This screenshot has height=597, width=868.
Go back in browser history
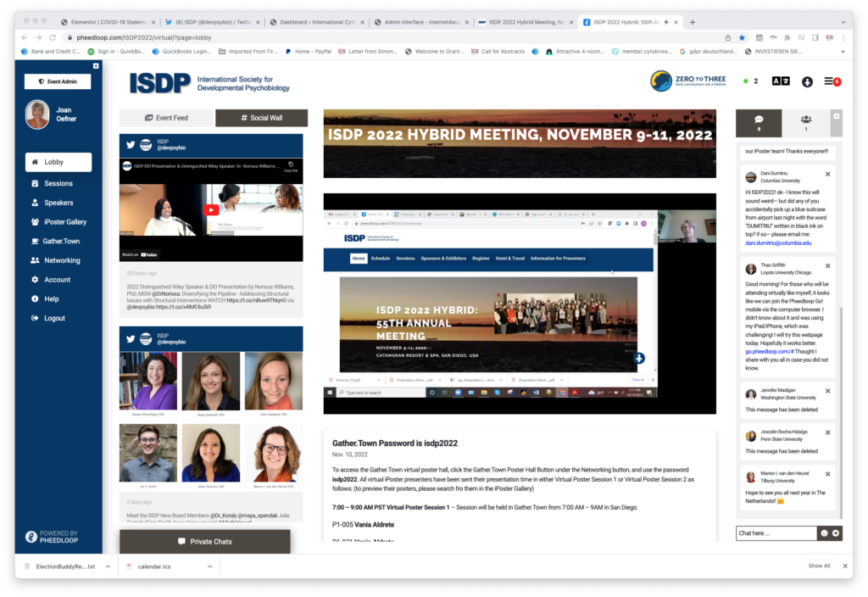pyautogui.click(x=25, y=37)
